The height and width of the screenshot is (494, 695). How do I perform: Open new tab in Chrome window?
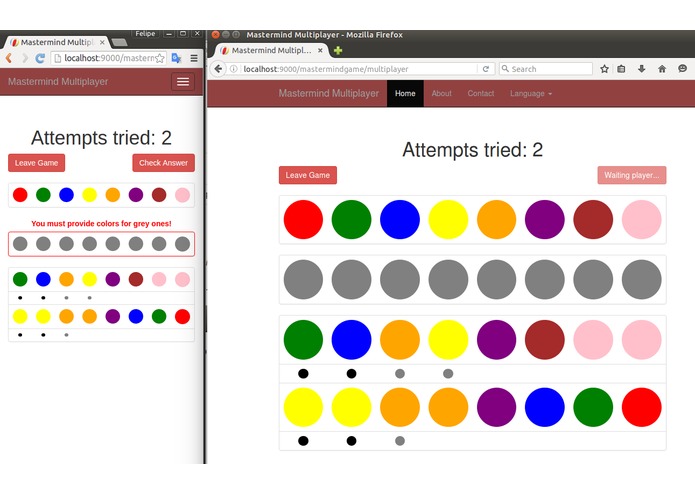pos(119,43)
